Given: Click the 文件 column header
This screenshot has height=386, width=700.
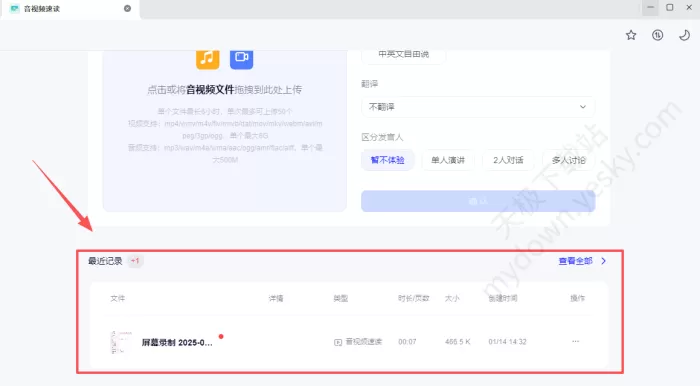Looking at the screenshot, I should tap(118, 299).
